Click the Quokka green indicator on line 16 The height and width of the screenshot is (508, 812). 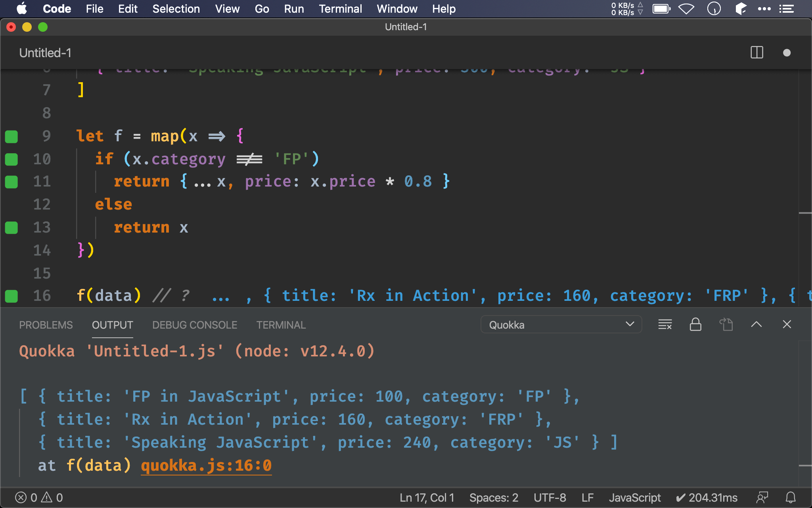tap(11, 296)
